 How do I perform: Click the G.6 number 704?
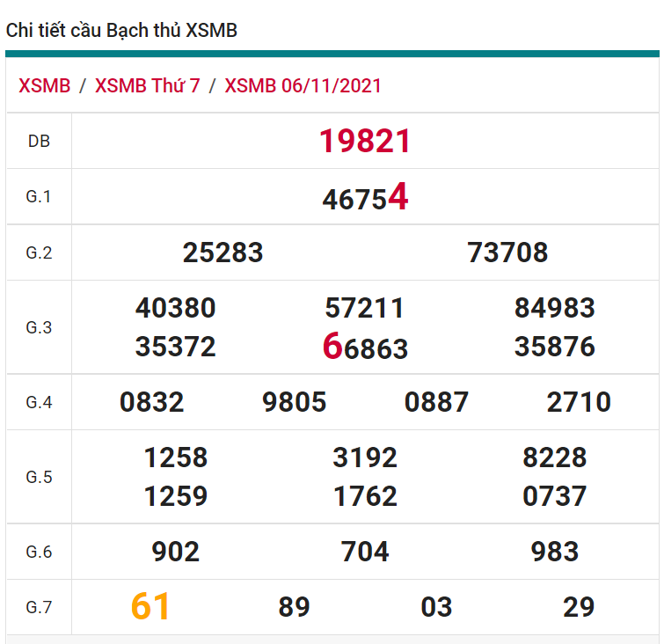pyautogui.click(x=365, y=552)
